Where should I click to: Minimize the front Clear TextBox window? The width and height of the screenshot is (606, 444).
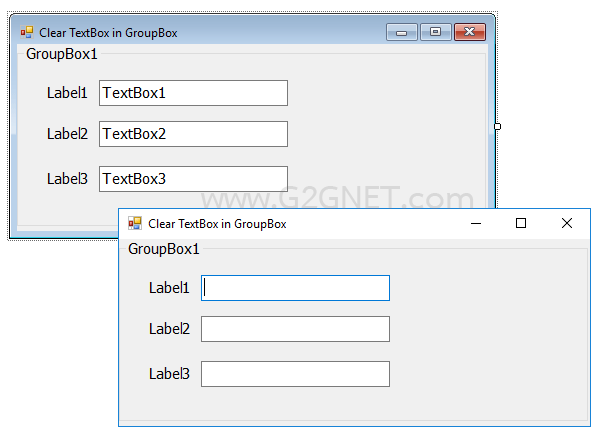476,223
